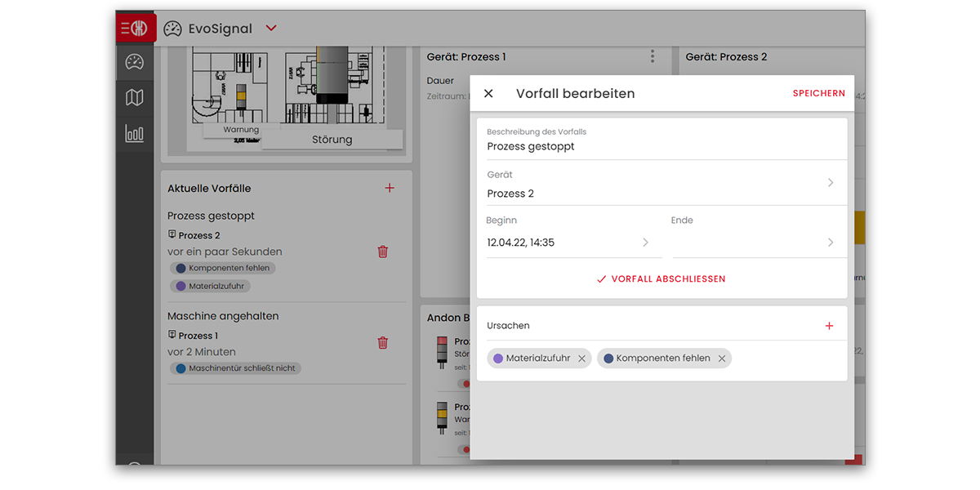
Task: Add a cause with Ursachen plus icon
Action: (829, 326)
